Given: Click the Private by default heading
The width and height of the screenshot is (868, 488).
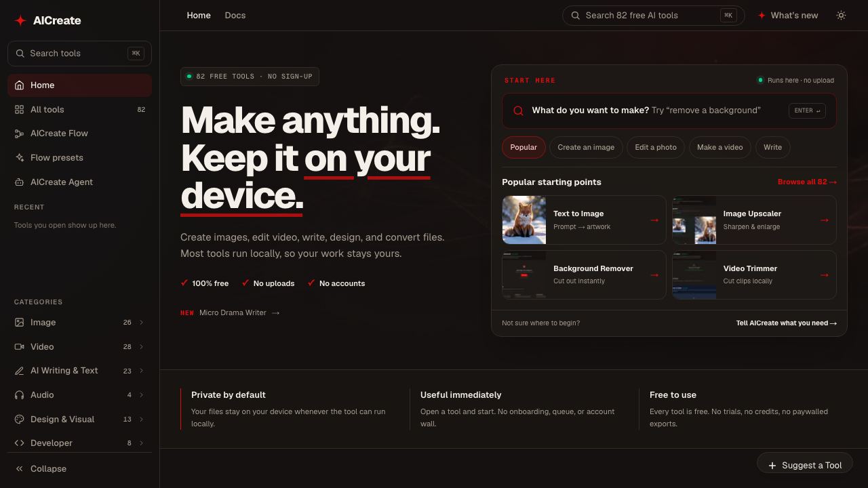Looking at the screenshot, I should coord(229,395).
